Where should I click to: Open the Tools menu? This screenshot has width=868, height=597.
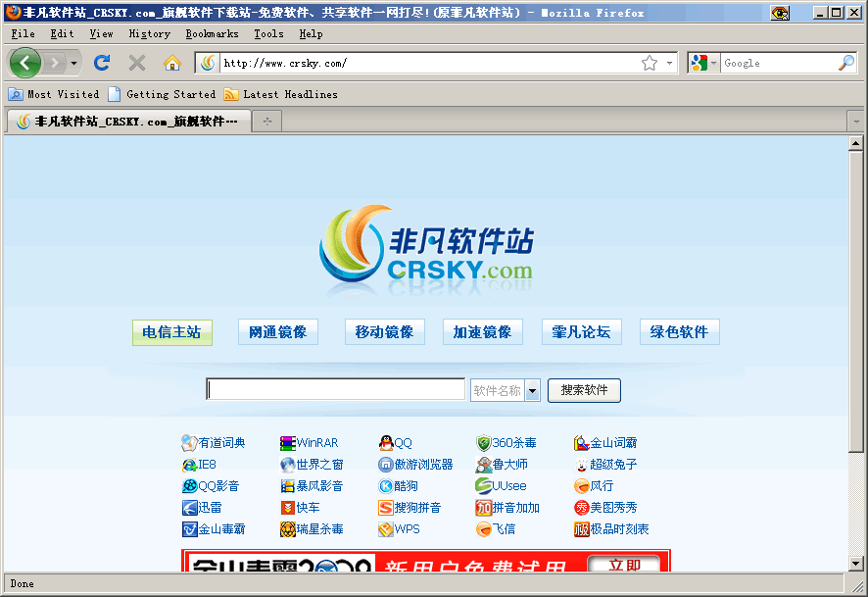point(268,33)
